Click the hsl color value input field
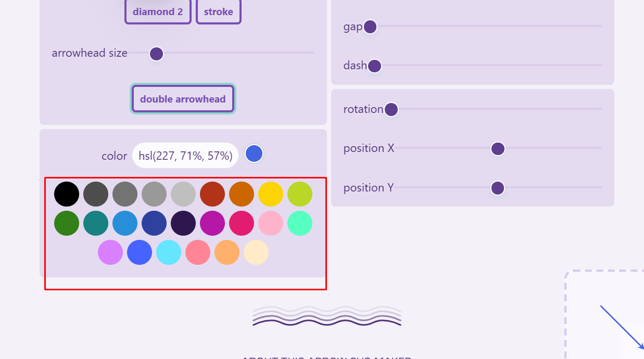The width and height of the screenshot is (644, 359). [185, 155]
